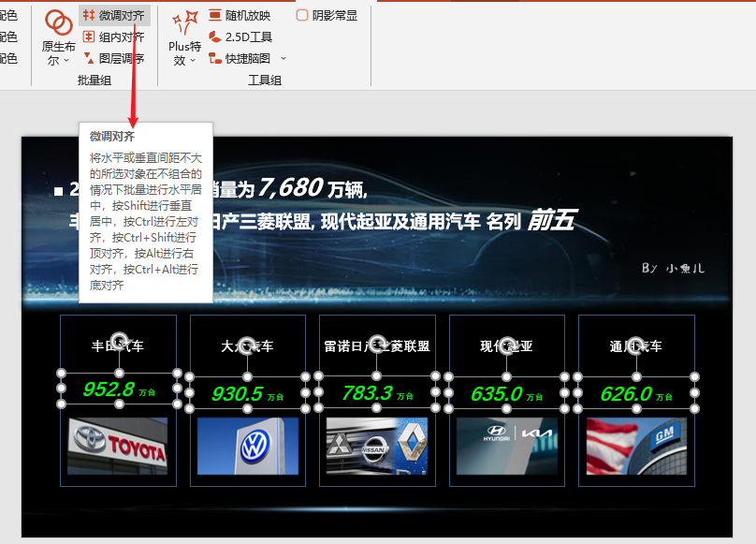Select the 930.5 万台 text box
The height and width of the screenshot is (544, 756).
coord(247,393)
